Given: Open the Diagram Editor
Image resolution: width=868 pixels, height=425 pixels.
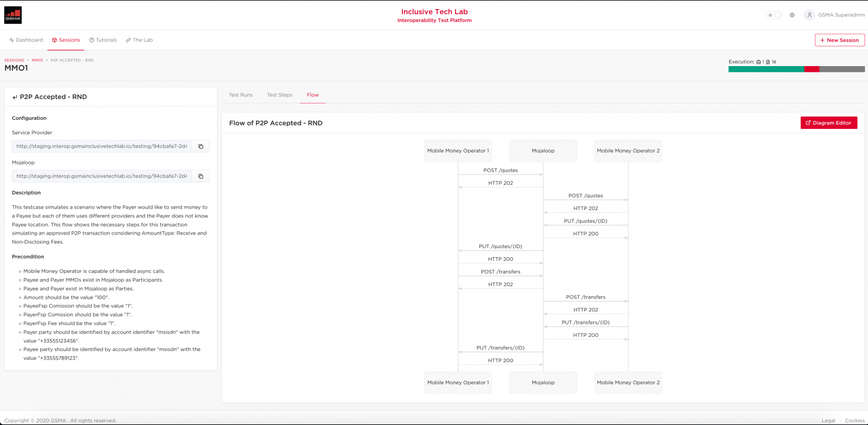Looking at the screenshot, I should [x=828, y=123].
